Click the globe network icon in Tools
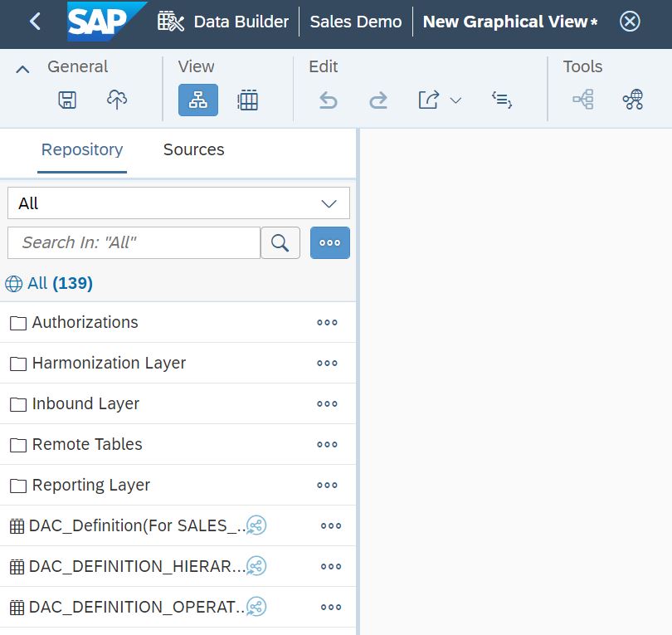 [633, 100]
